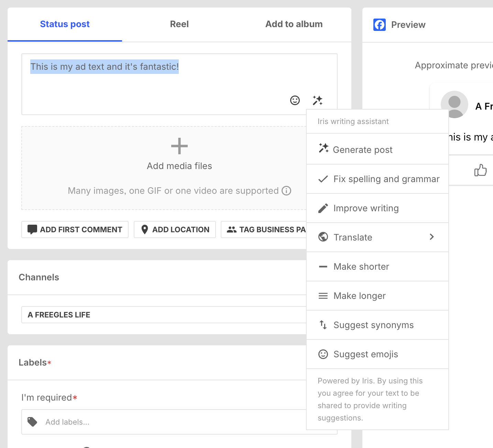Image resolution: width=493 pixels, height=448 pixels.
Task: Select Improve writing option
Action: click(x=366, y=208)
